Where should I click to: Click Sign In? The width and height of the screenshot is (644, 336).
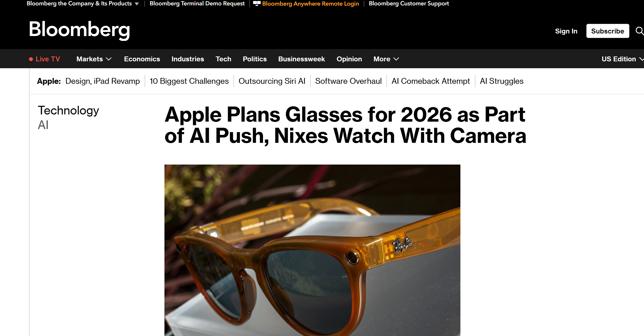[x=566, y=31]
